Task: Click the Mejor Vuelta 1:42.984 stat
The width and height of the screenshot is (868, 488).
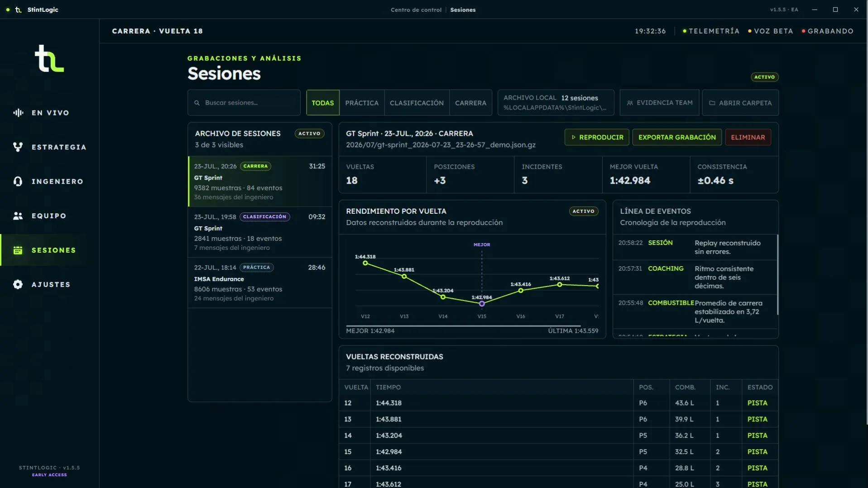Action: pyautogui.click(x=646, y=175)
